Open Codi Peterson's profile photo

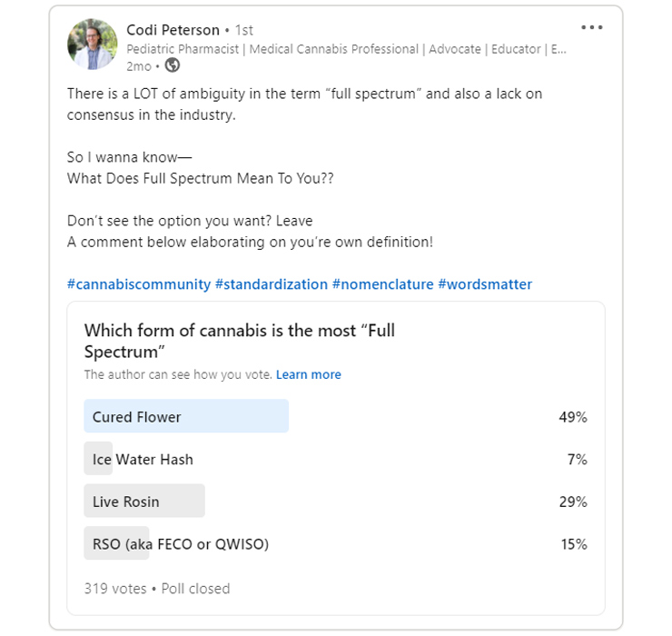pyautogui.click(x=93, y=45)
